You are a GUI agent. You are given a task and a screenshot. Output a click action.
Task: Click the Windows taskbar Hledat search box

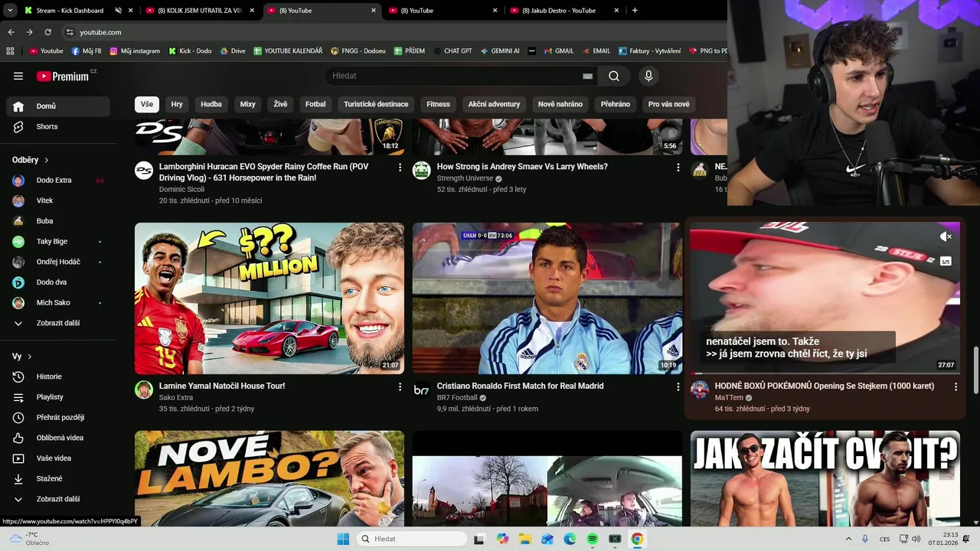413,539
